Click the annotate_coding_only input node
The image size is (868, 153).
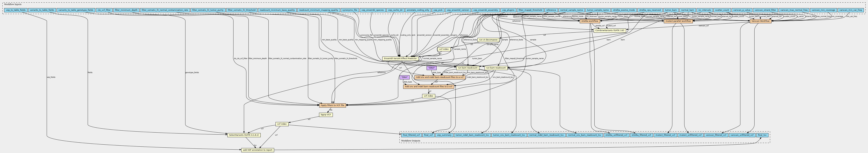(x=418, y=10)
